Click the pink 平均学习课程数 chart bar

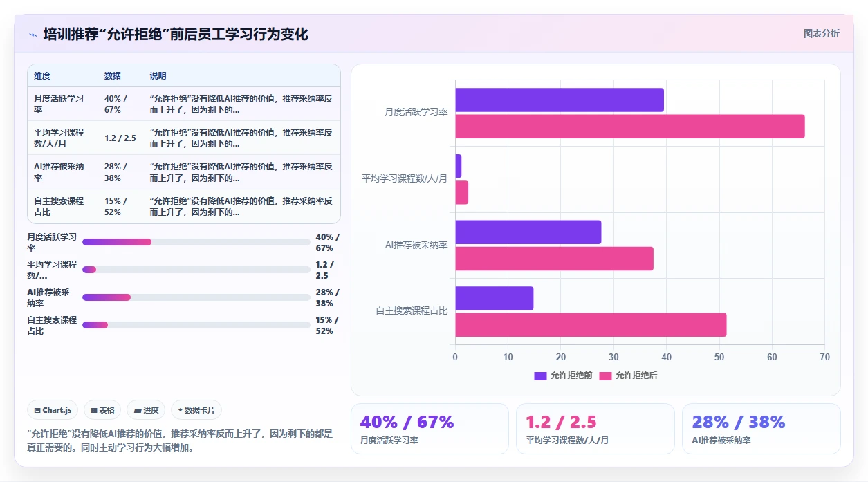(461, 192)
